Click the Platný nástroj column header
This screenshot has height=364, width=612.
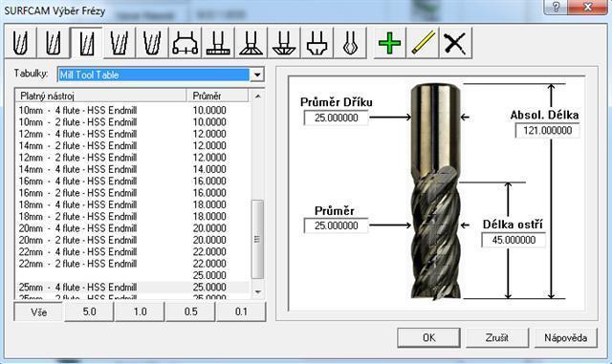click(101, 96)
